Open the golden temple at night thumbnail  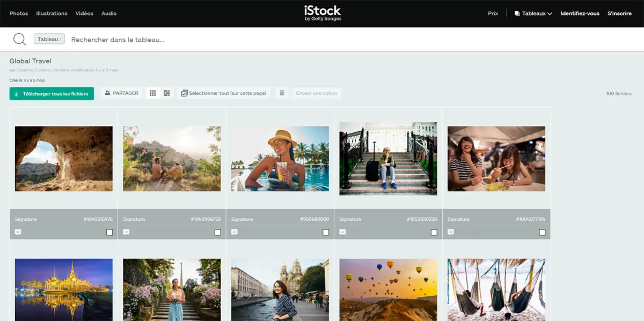[x=64, y=290]
